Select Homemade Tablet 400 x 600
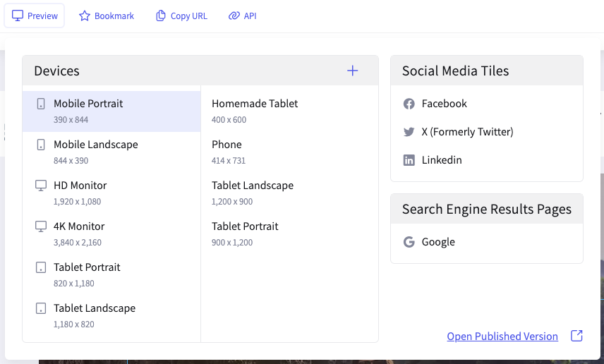The height and width of the screenshot is (364, 604). point(255,111)
